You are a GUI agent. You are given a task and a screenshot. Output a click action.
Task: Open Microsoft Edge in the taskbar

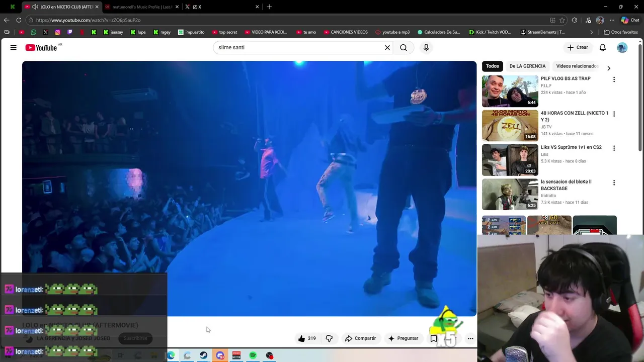coord(171,355)
